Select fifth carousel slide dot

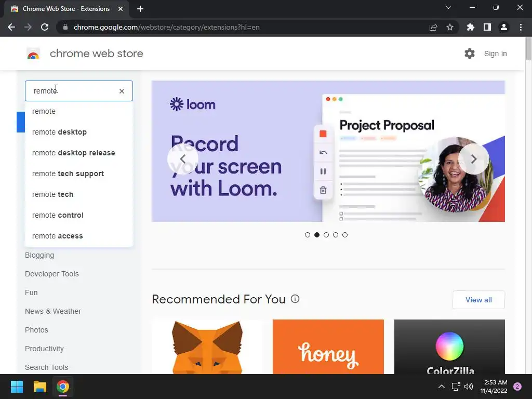click(x=345, y=235)
